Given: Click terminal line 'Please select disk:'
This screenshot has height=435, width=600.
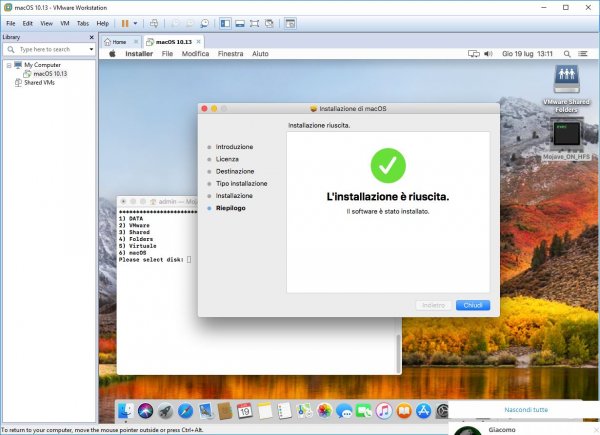Looking at the screenshot, I should tap(151, 260).
